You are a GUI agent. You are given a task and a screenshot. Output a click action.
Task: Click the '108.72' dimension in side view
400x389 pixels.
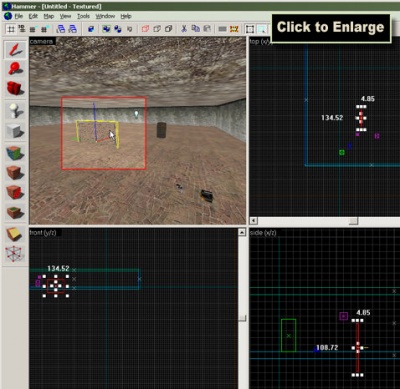point(327,347)
